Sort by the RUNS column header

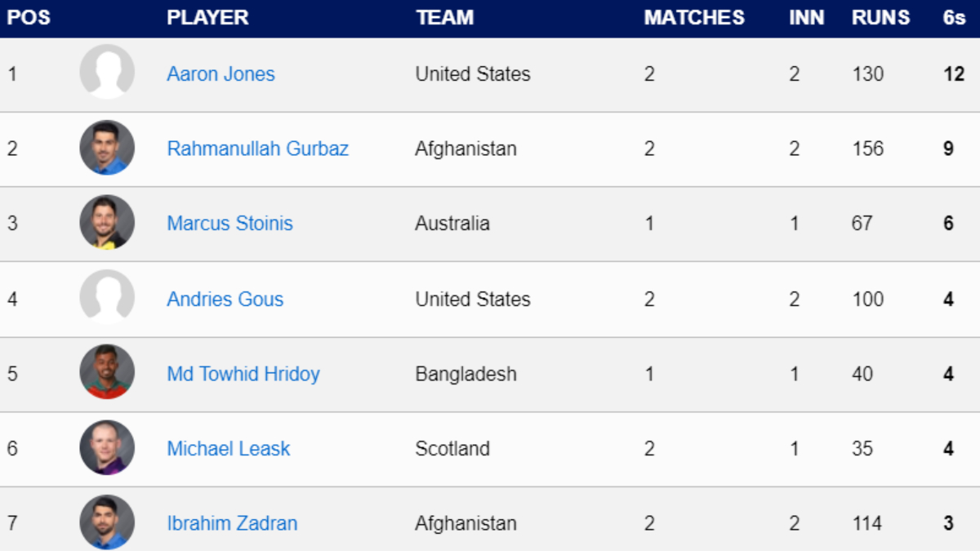click(880, 18)
